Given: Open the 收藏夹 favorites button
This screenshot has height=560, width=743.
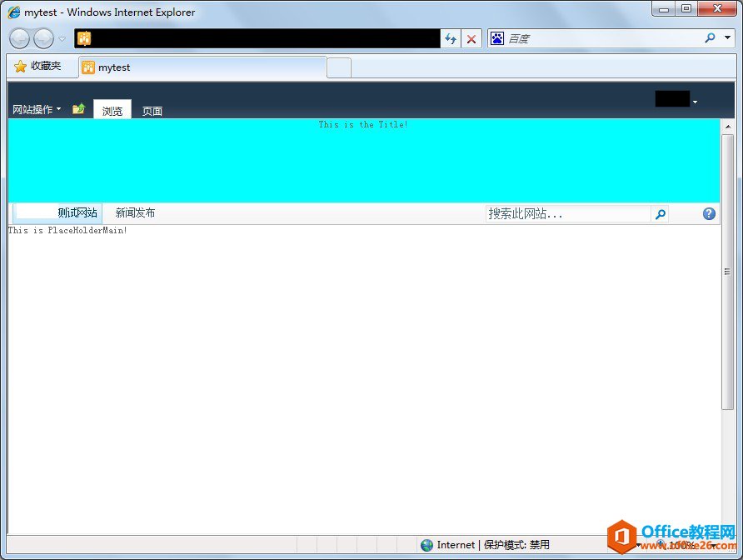Looking at the screenshot, I should (x=38, y=66).
